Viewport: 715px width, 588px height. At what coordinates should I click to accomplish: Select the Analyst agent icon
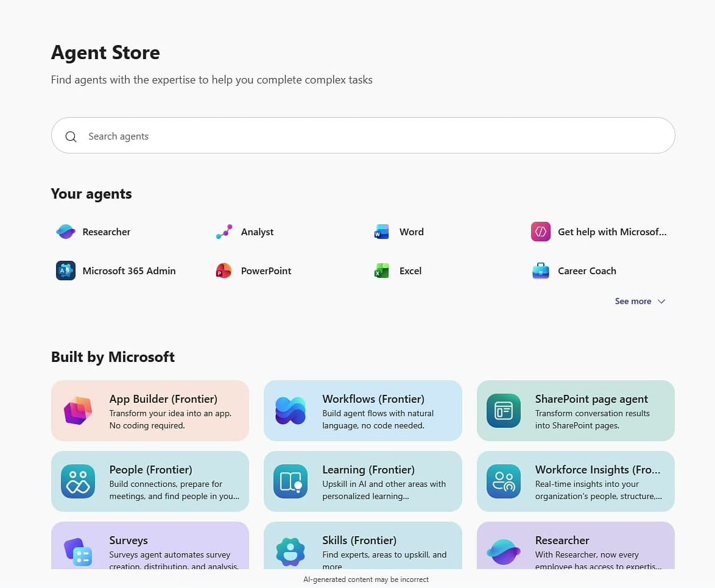click(x=224, y=232)
